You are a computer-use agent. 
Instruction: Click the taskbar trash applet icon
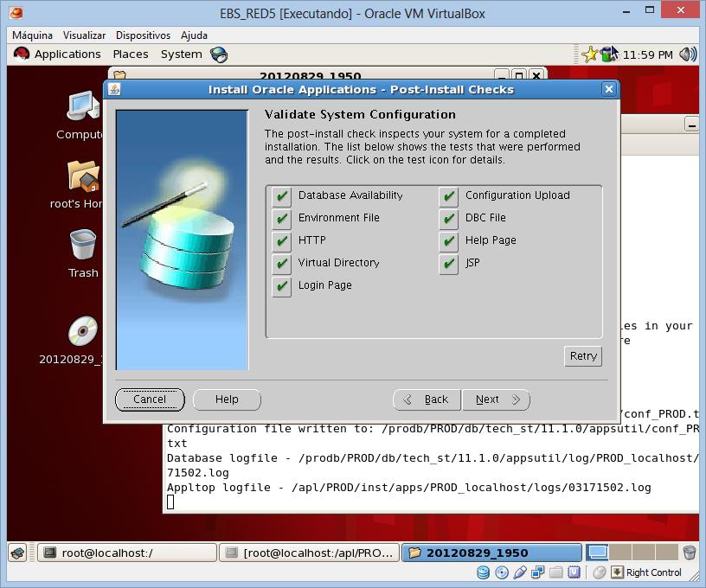(690, 553)
